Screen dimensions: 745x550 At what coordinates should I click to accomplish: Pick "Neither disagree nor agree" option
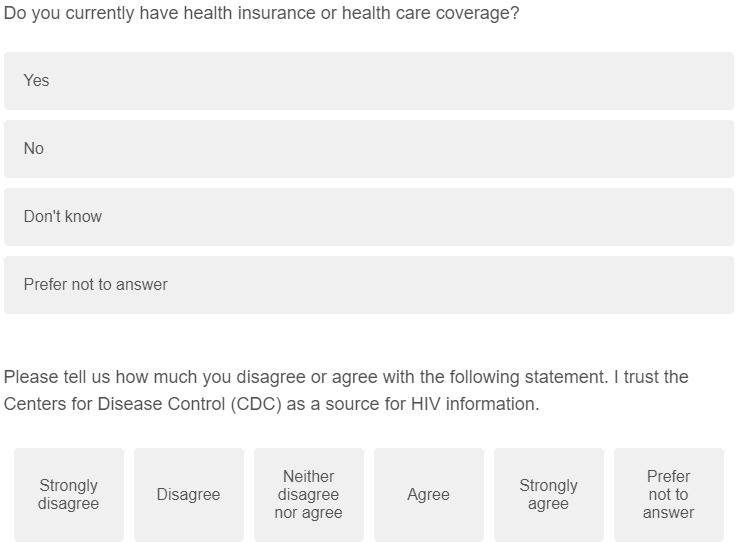coord(309,495)
